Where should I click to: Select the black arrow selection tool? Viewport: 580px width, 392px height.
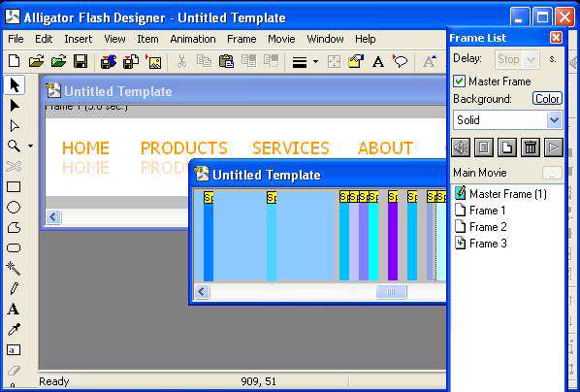[15, 85]
